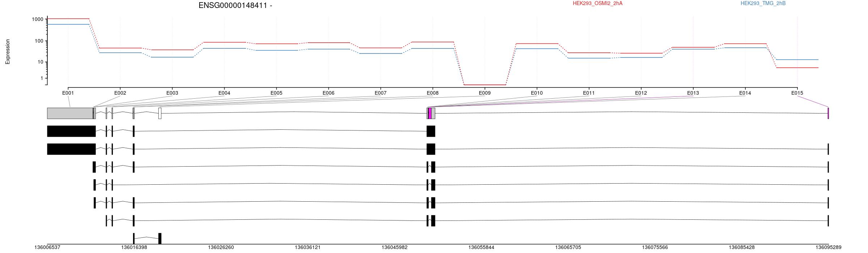Click exon label E008
Viewport: 868px width, 253px height.
pyautogui.click(x=433, y=93)
